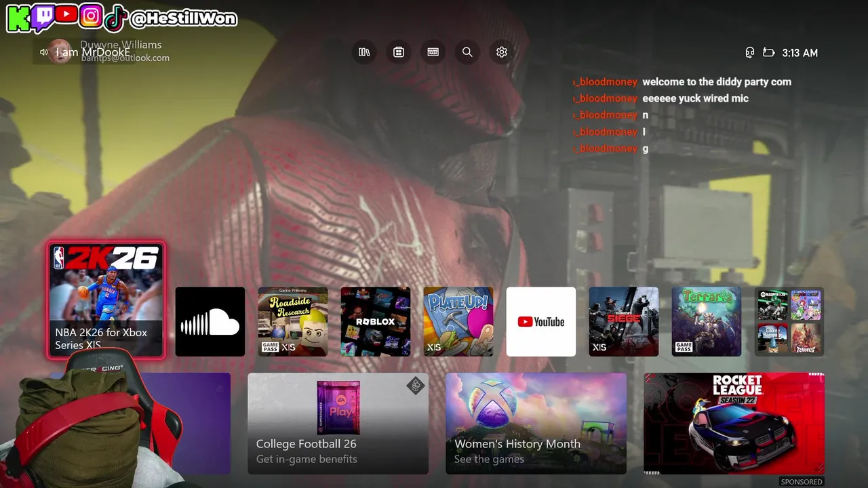Click chat message "welcome to the diddy party com"
Screen dimensions: 868x488
(717, 82)
